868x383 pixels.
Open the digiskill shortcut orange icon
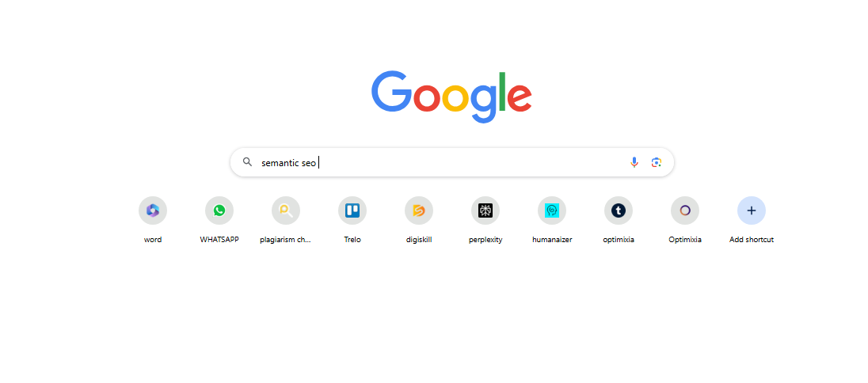[418, 210]
